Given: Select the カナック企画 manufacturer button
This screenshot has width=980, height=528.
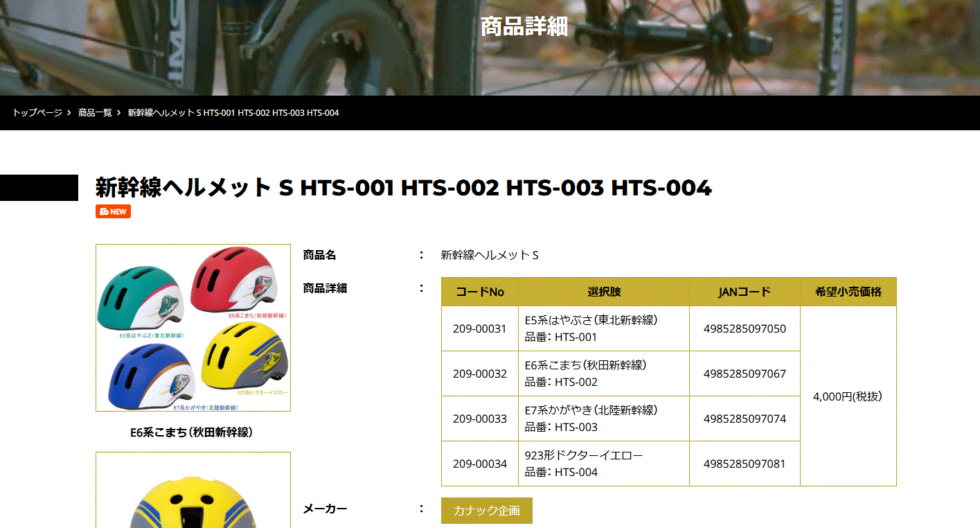Looking at the screenshot, I should 486,510.
